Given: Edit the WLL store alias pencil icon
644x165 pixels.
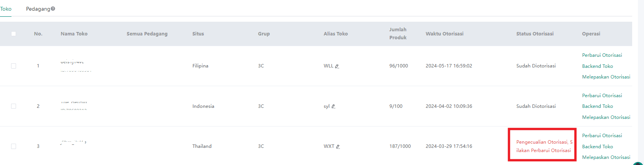Looking at the screenshot, I should pyautogui.click(x=337, y=66).
